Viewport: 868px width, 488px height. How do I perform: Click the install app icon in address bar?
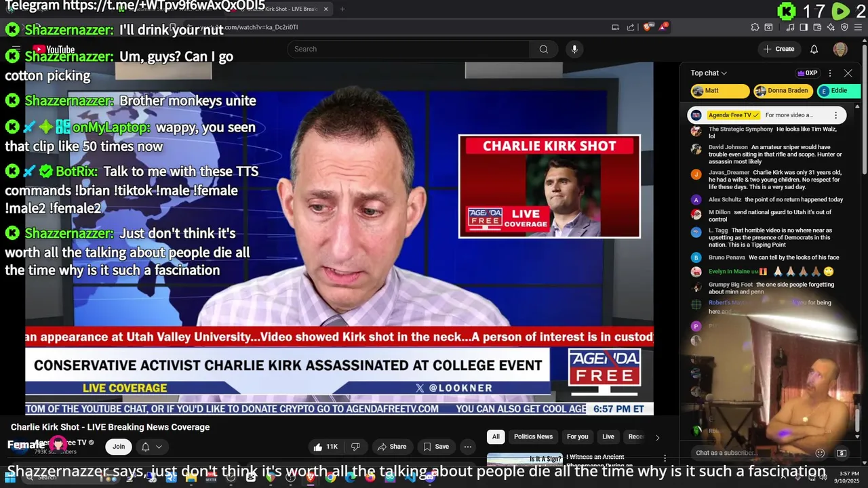615,27
